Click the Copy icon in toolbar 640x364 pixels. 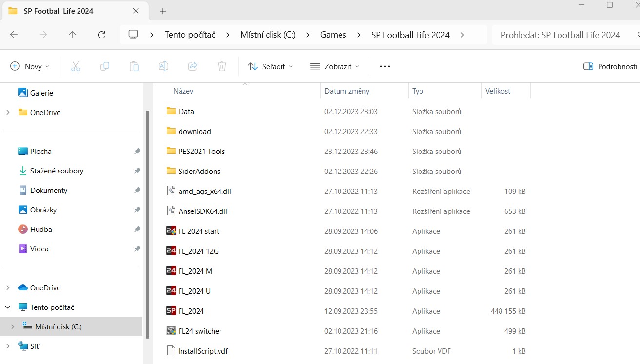pyautogui.click(x=105, y=66)
